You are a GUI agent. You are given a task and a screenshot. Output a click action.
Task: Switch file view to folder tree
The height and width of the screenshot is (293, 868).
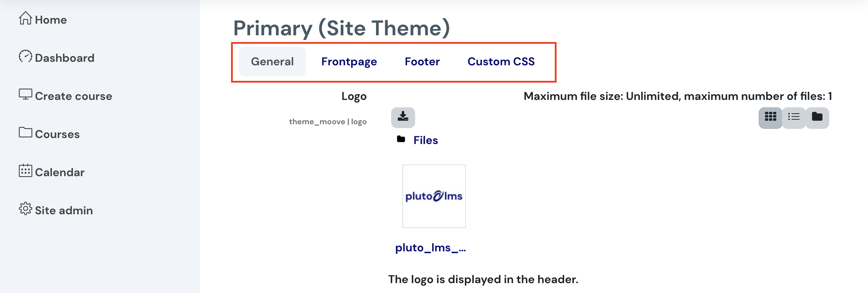[817, 118]
